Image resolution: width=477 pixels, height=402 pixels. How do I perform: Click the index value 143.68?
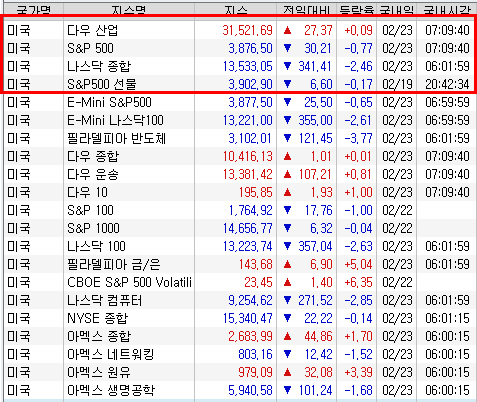tap(256, 264)
